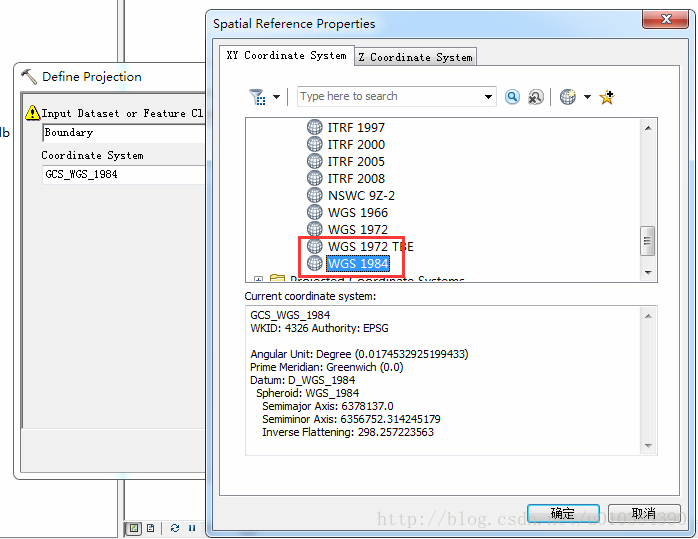Click the 'Prime Meridian: Greenwich (0.0)' line
698x539 pixels.
pos(327,368)
